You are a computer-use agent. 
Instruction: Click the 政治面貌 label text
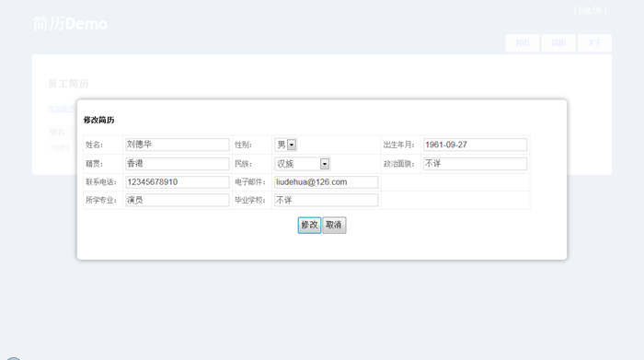pyautogui.click(x=398, y=164)
